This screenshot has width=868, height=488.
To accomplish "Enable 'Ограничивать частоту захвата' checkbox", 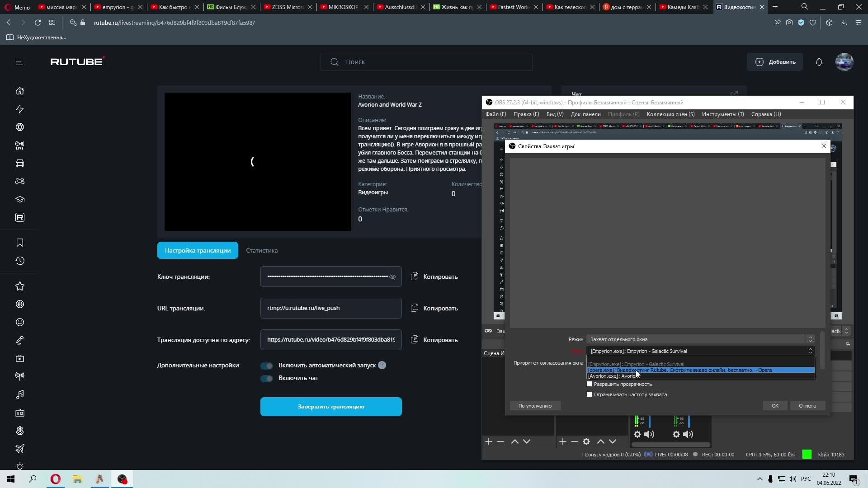I will pos(589,394).
